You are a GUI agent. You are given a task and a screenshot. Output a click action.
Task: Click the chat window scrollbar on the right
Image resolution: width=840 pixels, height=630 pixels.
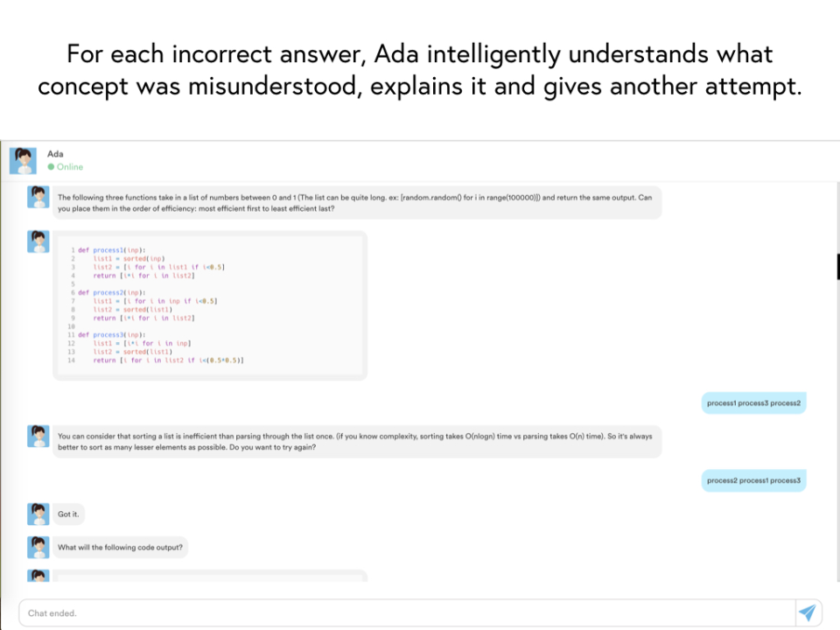(x=837, y=267)
